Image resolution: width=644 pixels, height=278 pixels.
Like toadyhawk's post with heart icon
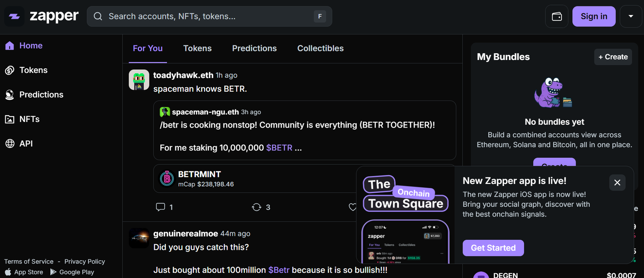tap(352, 207)
